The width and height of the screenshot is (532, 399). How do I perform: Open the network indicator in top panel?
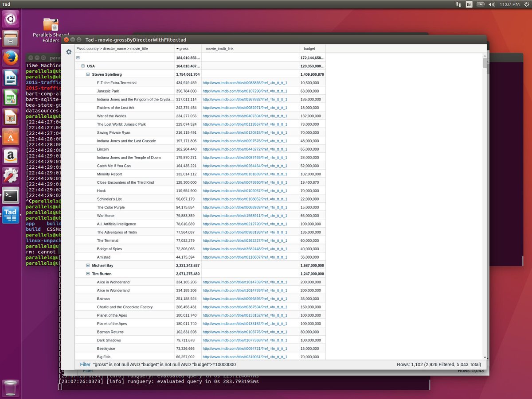tap(458, 4)
